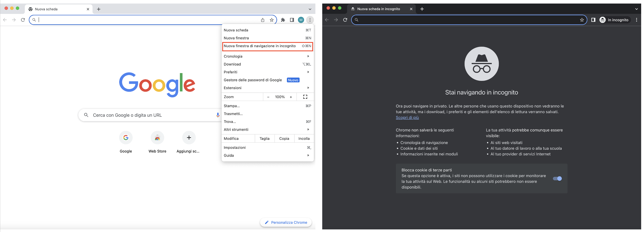Open a new tab in the incognito window

tap(422, 9)
